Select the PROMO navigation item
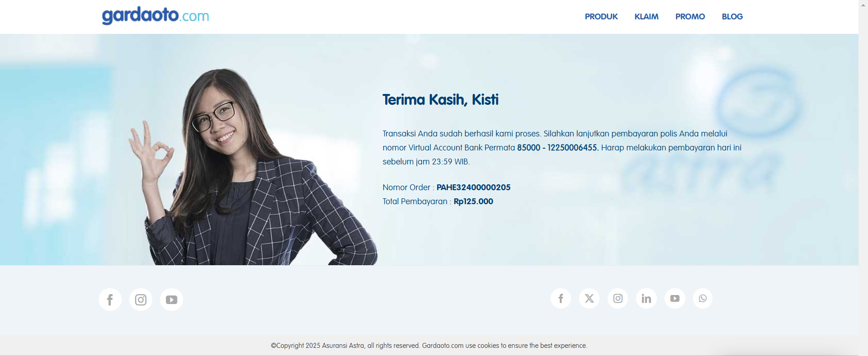This screenshot has height=356, width=868. point(690,17)
